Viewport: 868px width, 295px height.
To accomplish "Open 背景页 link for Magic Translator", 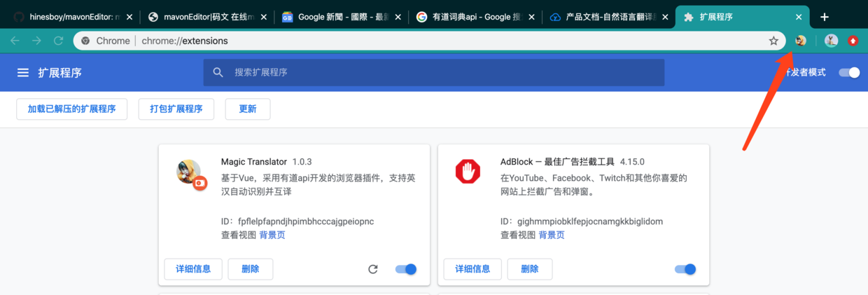I will point(272,235).
